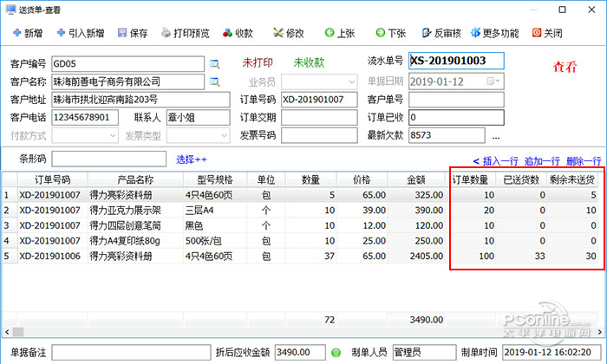The height and width of the screenshot is (364, 607).
Task: Click 反审核 un-approve button
Action: [x=441, y=33]
